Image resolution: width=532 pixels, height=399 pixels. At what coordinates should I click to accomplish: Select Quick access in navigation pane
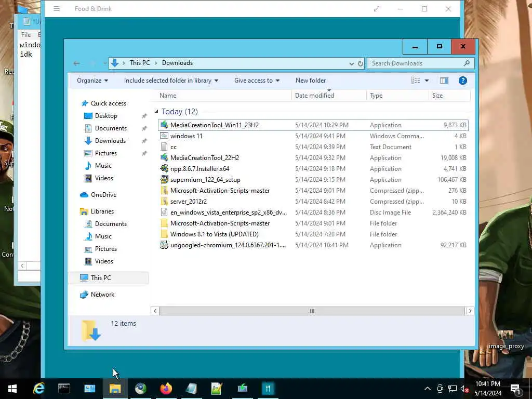[108, 103]
